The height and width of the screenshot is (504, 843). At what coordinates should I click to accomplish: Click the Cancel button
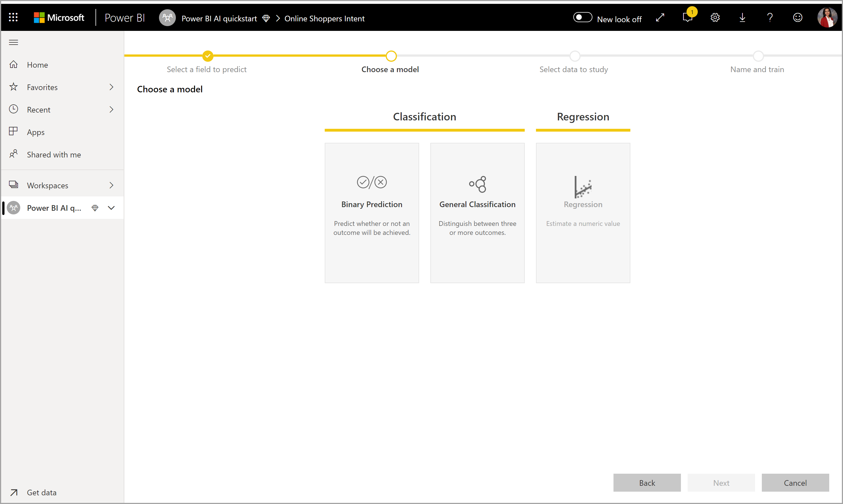[x=795, y=483]
